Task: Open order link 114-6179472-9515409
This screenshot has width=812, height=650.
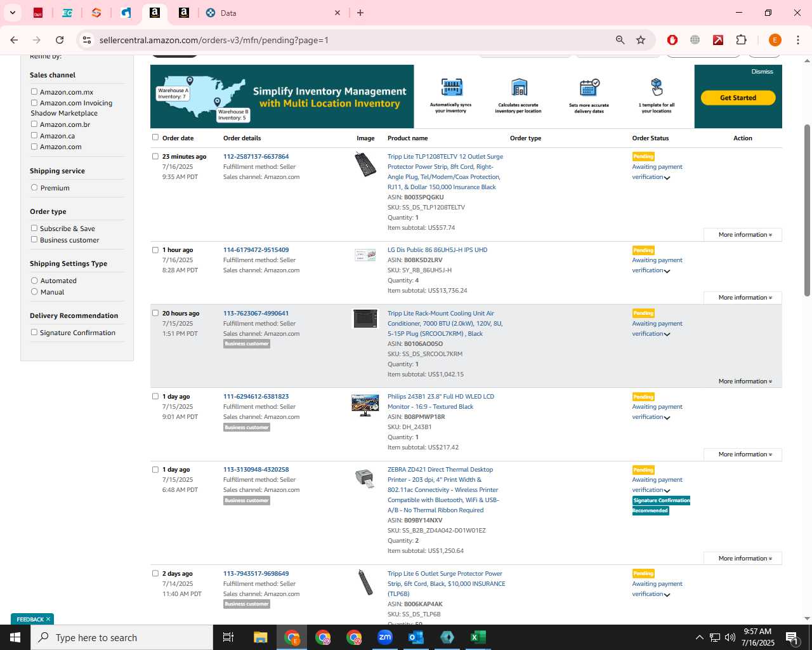Action: 256,249
